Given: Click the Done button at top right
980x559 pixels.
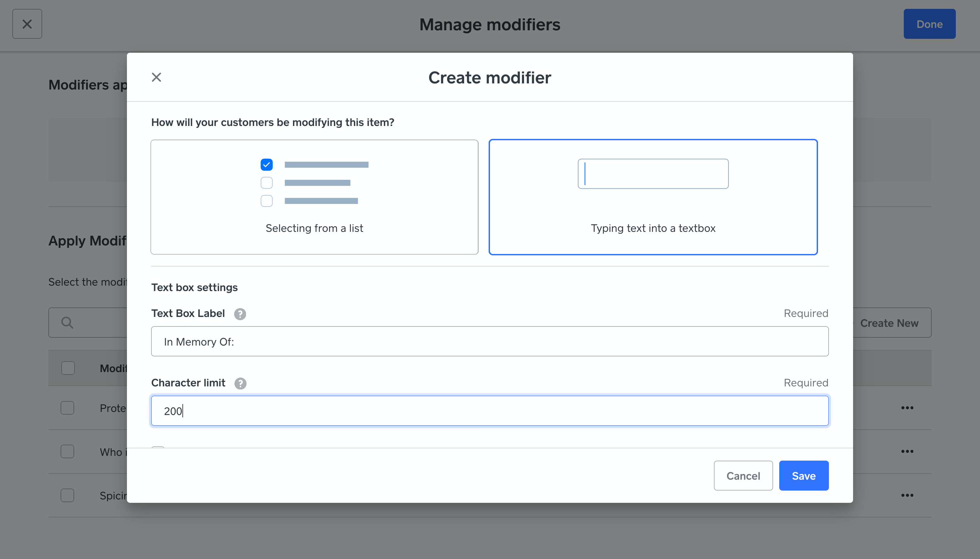Looking at the screenshot, I should 929,24.
